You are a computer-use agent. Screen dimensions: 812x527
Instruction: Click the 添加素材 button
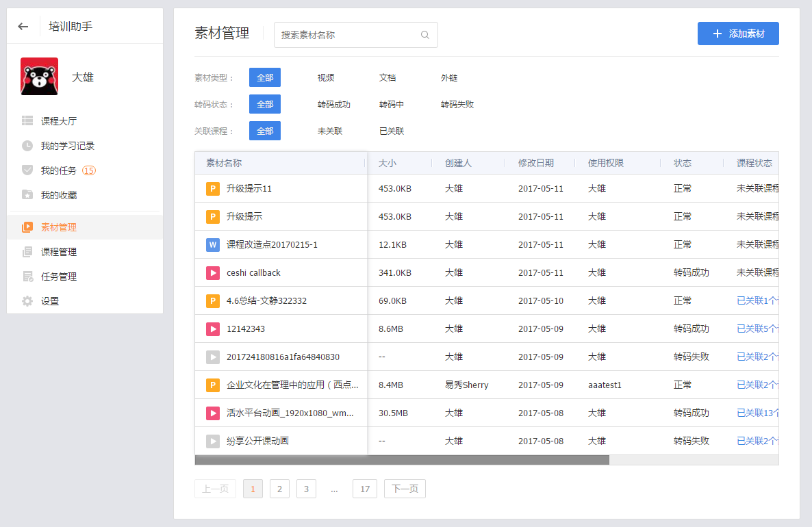coord(738,34)
